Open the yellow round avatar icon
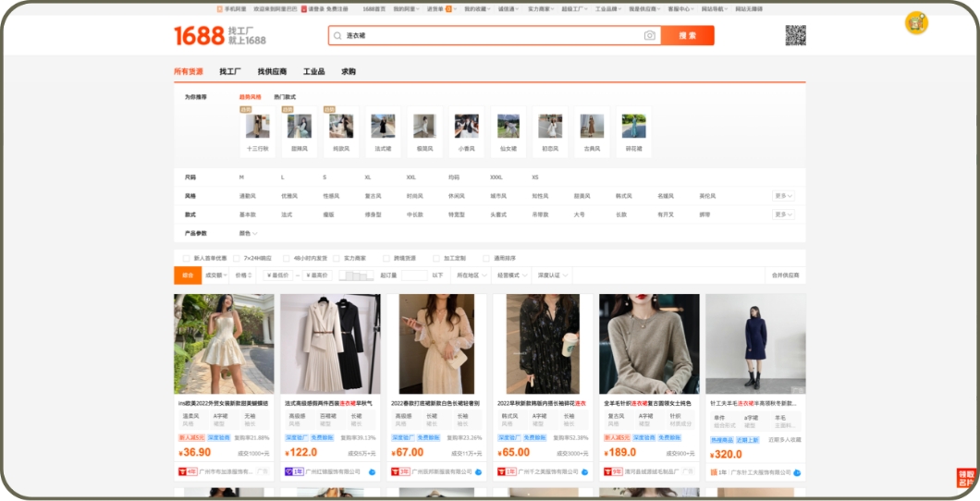 point(916,23)
